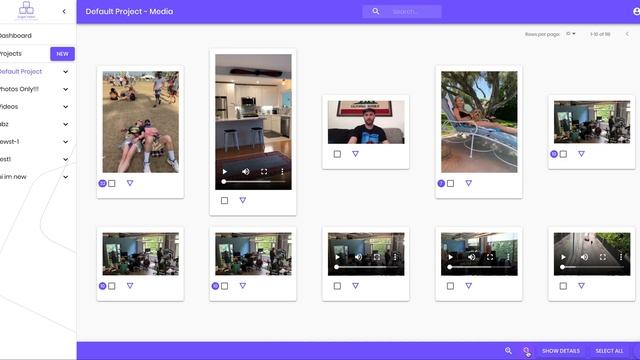The height and width of the screenshot is (360, 640).
Task: Open the kitchen video's more options menu
Action: [282, 171]
